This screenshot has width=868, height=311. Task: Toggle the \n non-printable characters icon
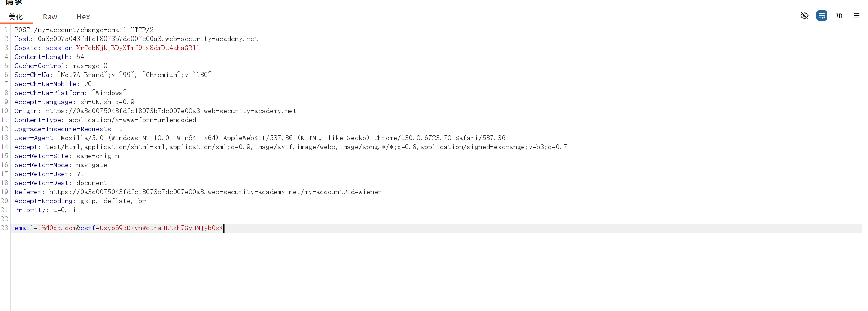(839, 16)
